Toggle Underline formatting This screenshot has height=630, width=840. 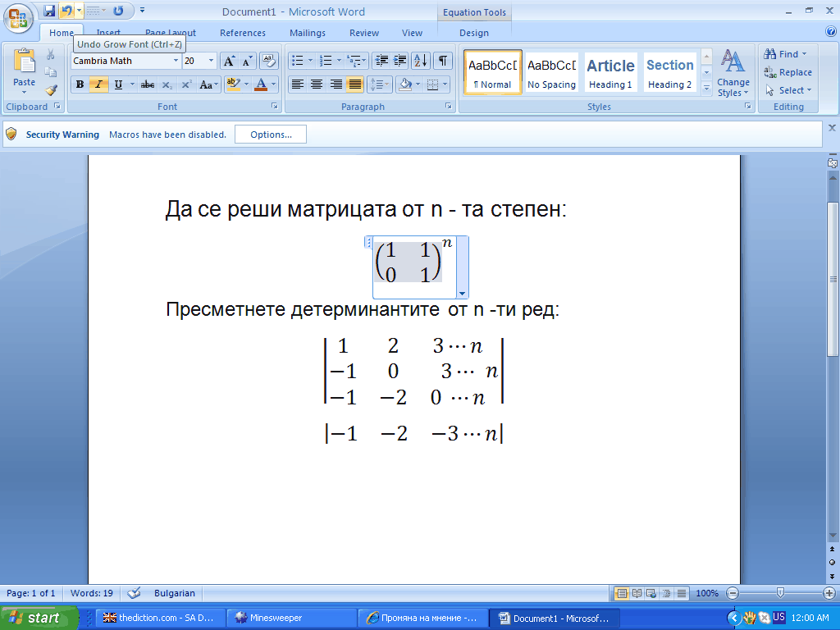click(118, 84)
